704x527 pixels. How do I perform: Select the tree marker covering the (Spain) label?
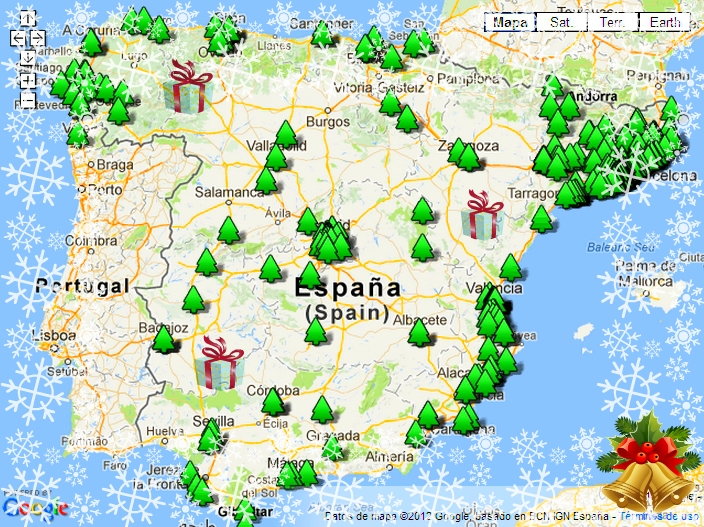pyautogui.click(x=316, y=331)
